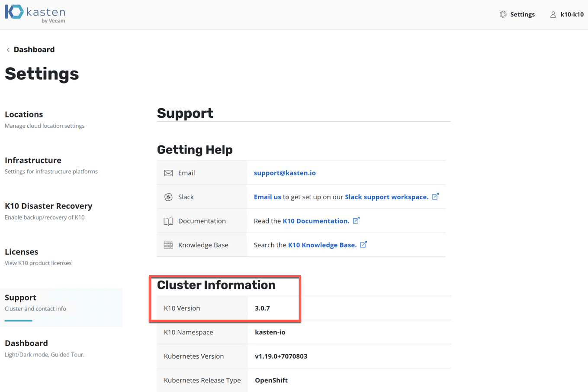Click 'Enable backup/recovery of K10' description
The height and width of the screenshot is (392, 588).
(45, 217)
